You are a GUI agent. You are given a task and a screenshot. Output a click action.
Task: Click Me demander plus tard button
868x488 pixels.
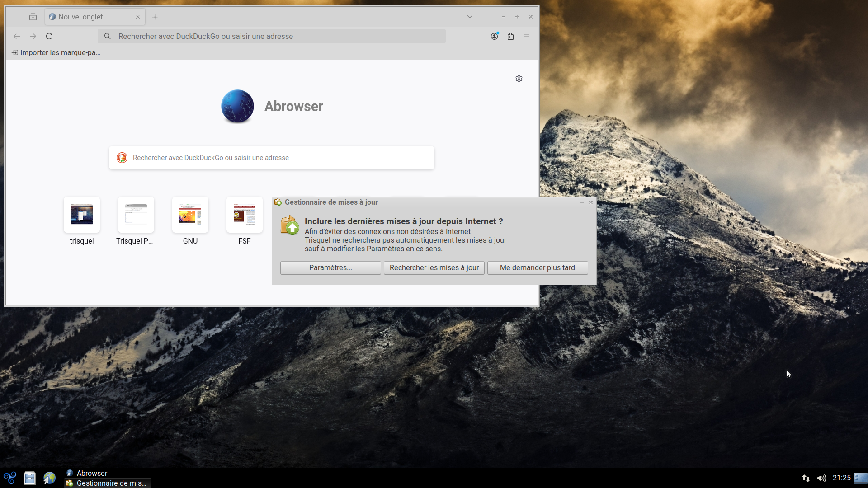tap(538, 268)
